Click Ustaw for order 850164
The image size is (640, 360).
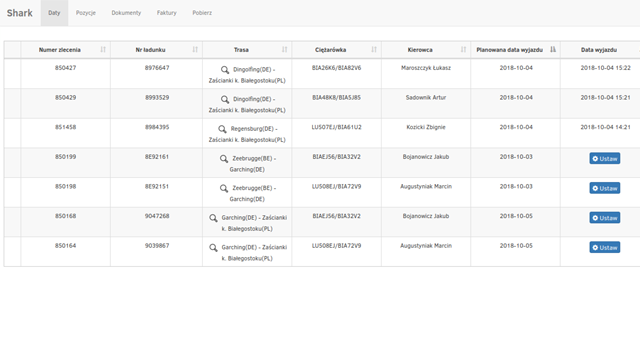click(x=604, y=247)
